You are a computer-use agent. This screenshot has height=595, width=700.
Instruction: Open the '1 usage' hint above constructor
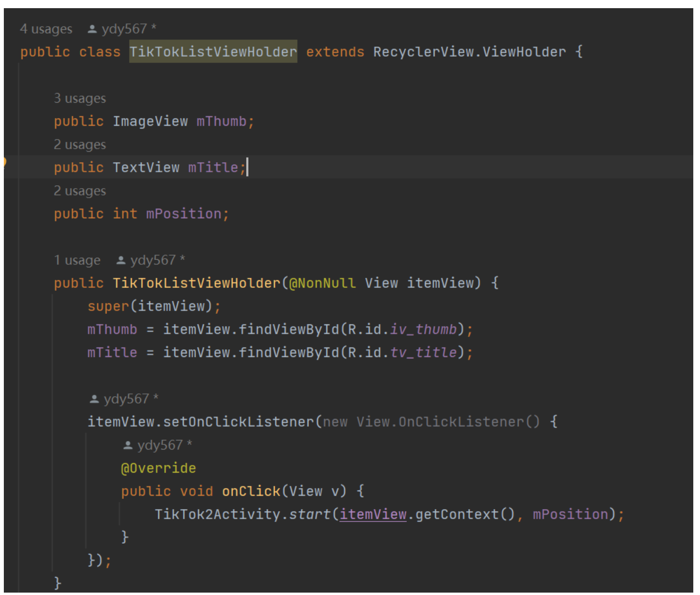coord(77,260)
